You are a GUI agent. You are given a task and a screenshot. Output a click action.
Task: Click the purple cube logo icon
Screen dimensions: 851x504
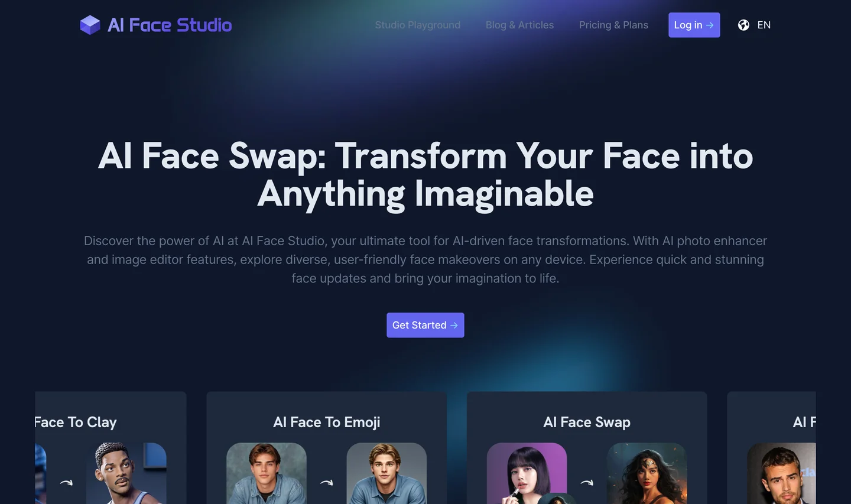[90, 25]
